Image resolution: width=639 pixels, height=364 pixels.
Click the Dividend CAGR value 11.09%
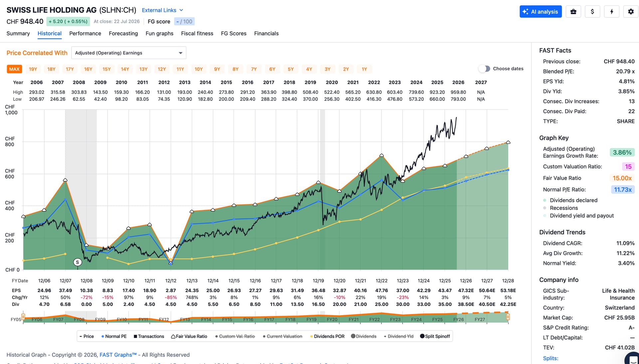pos(625,243)
